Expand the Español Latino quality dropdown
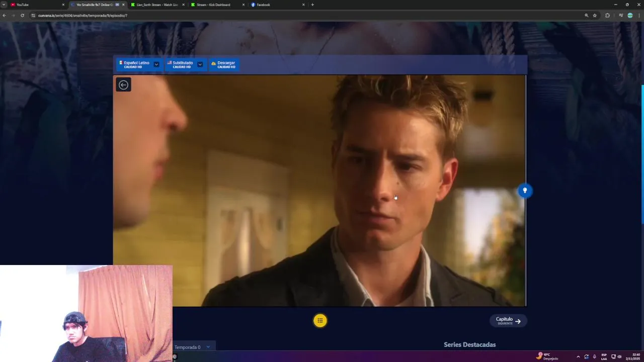The image size is (644, 362). pyautogui.click(x=156, y=64)
